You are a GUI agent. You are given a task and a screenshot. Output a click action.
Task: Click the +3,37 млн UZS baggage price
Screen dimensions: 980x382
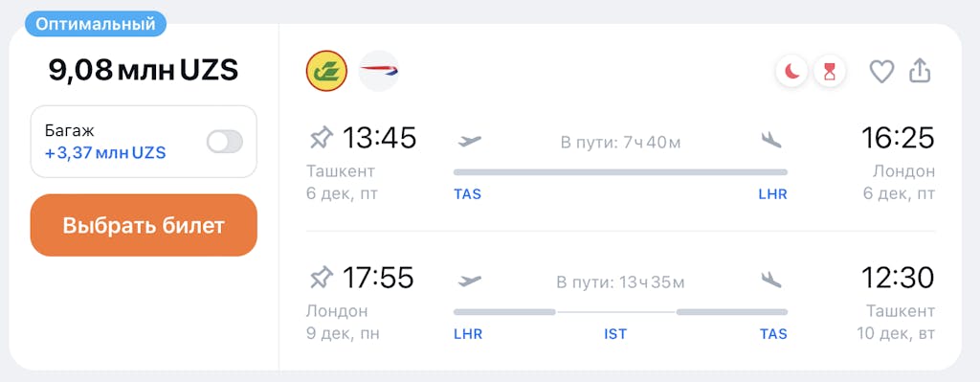coord(105,152)
